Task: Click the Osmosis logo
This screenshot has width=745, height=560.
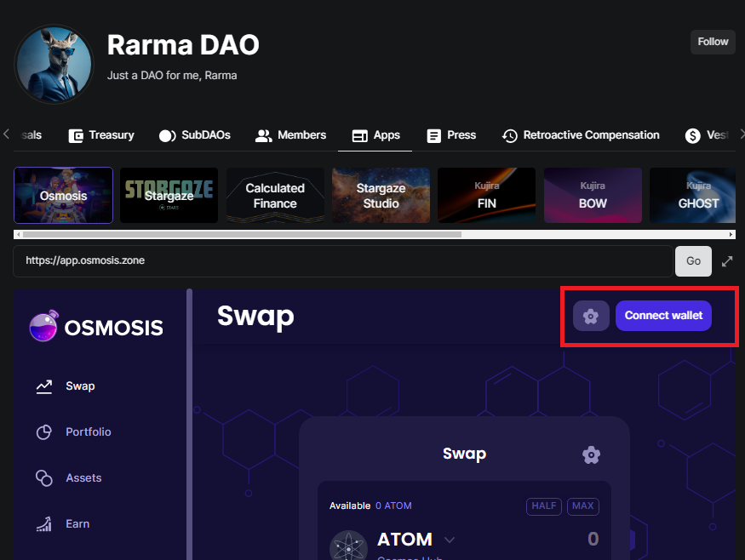Action: click(96, 326)
